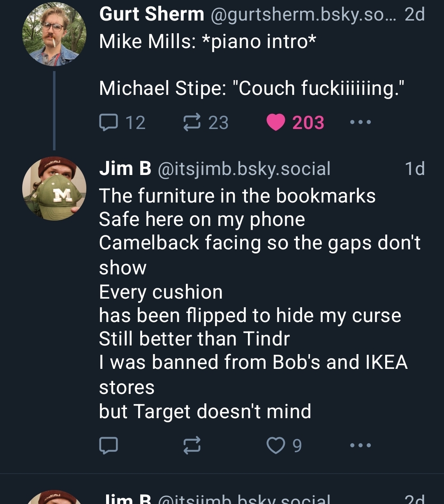This screenshot has height=504, width=444.
Task: Open Gurt Sherm's profile by display name
Action: [151, 15]
